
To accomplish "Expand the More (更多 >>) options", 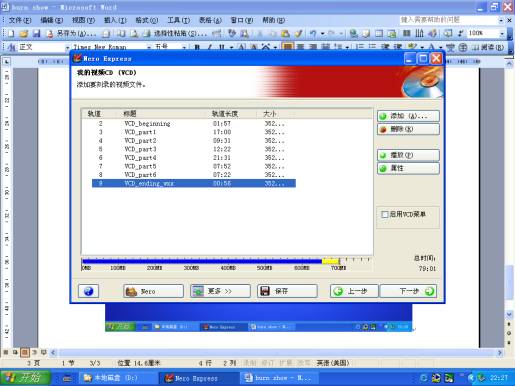I will pyautogui.click(x=220, y=291).
